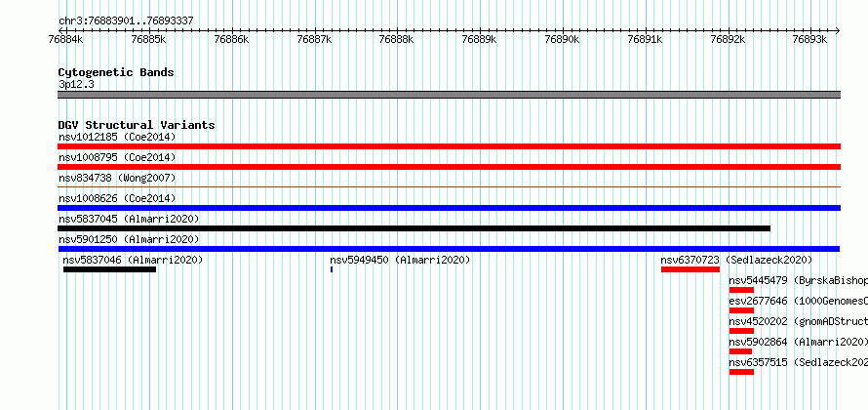
Task: Open the nsv5901250 (Almarri2020) label
Action: (129, 239)
